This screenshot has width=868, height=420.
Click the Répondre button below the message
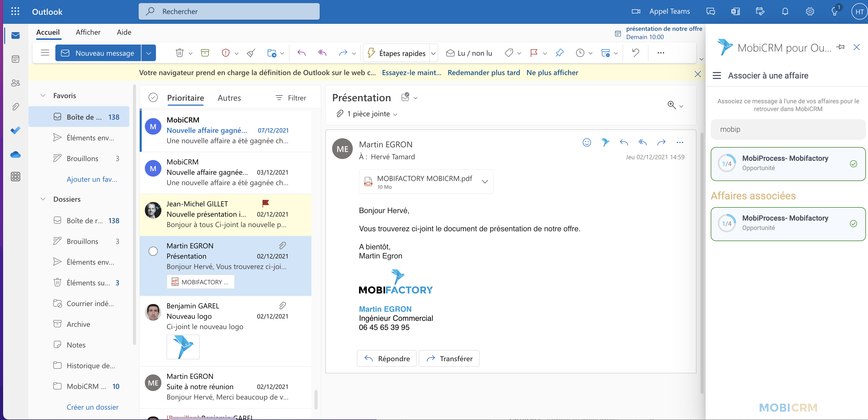[387, 358]
